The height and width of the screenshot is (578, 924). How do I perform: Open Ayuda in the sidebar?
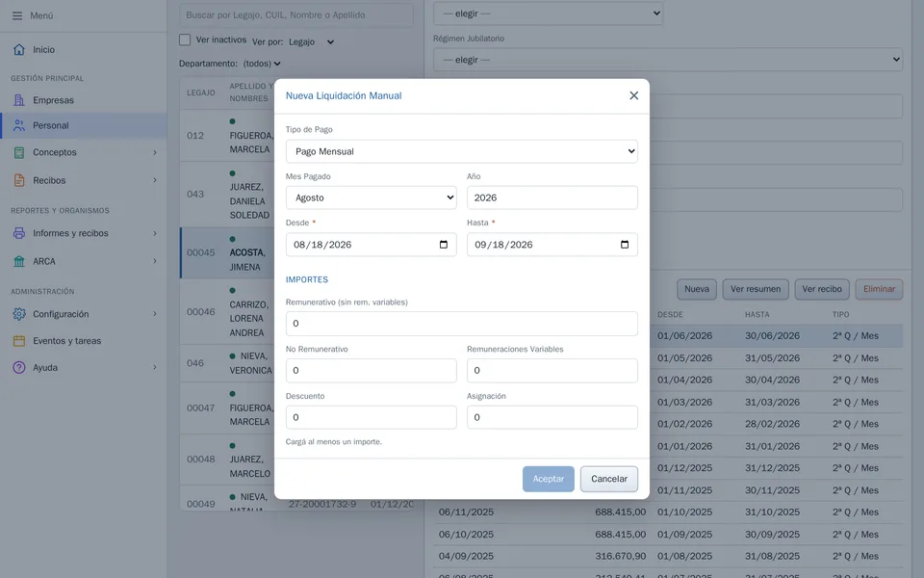click(x=84, y=367)
